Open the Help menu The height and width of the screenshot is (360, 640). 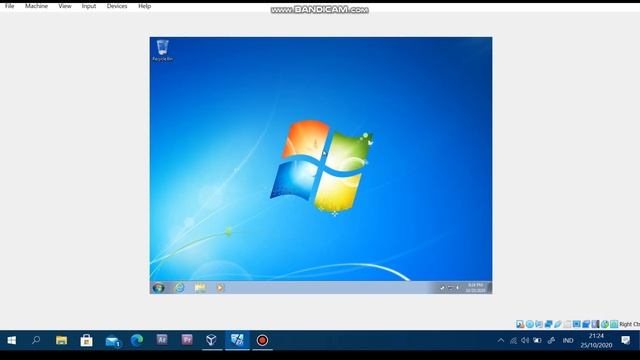click(x=144, y=6)
